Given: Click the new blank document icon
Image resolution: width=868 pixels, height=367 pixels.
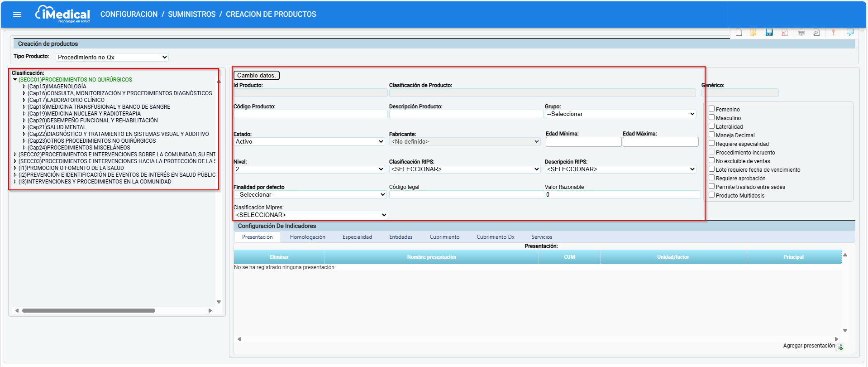Looking at the screenshot, I should pyautogui.click(x=739, y=33).
